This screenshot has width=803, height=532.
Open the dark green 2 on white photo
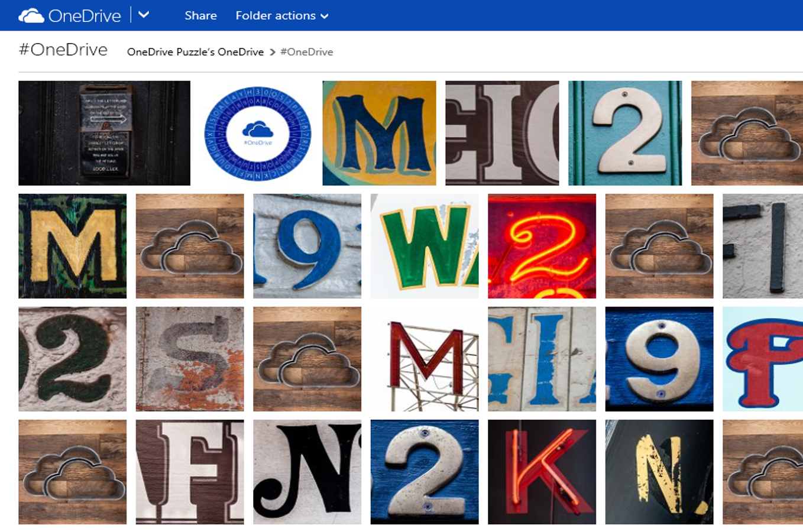[x=72, y=359]
